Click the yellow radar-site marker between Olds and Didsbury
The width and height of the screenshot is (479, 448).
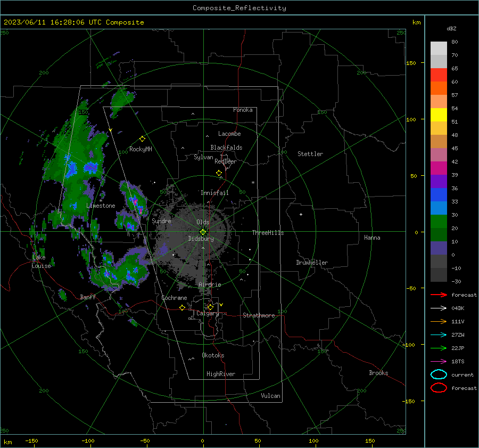coord(203,232)
